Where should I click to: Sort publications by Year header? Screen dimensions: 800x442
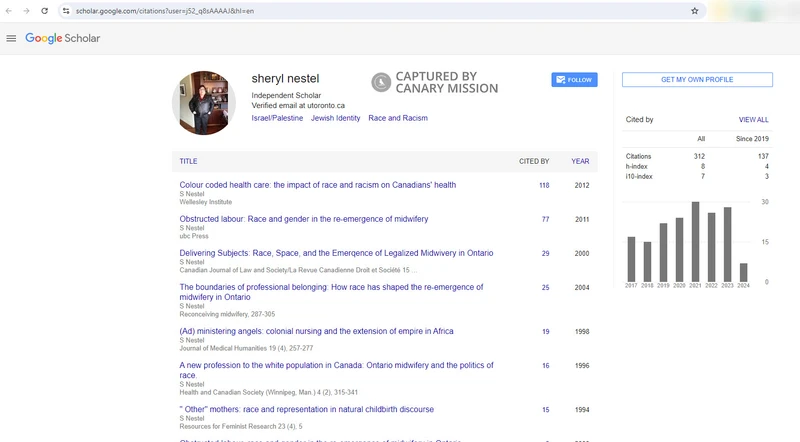coord(580,161)
